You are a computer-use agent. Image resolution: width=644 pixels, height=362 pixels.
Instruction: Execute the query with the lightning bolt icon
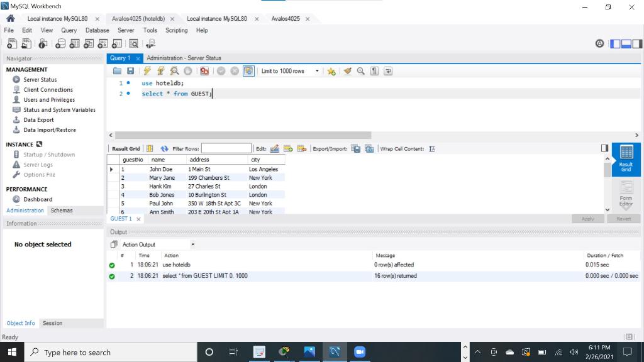pyautogui.click(x=147, y=71)
